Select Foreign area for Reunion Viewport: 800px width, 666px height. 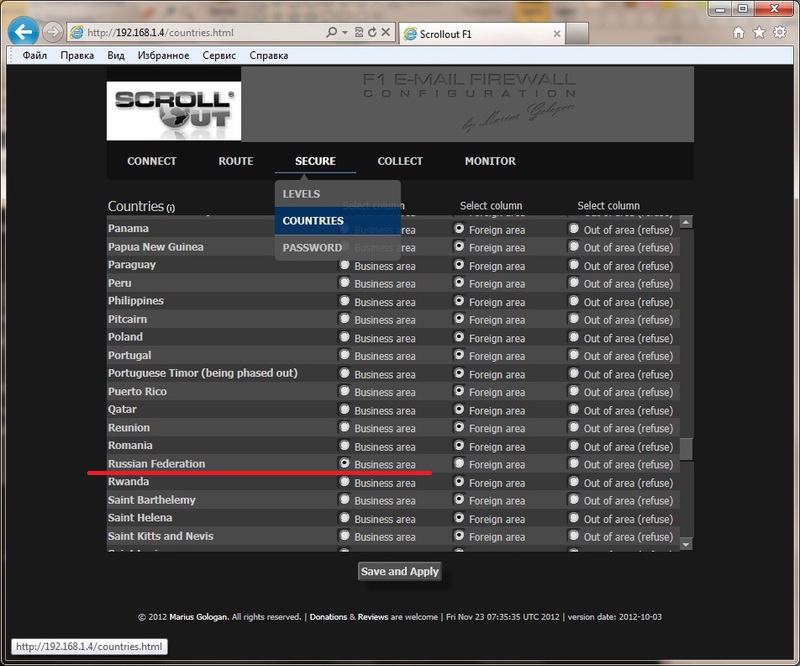tap(459, 427)
